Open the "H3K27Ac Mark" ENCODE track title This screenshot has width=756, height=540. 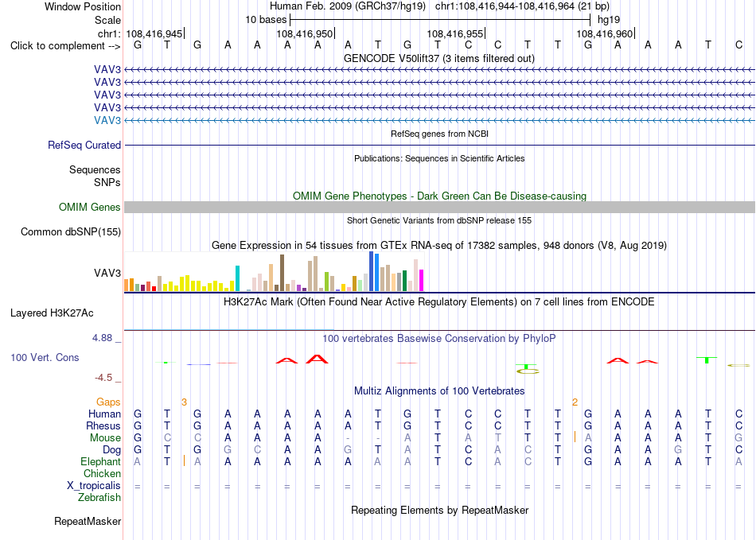pos(439,302)
